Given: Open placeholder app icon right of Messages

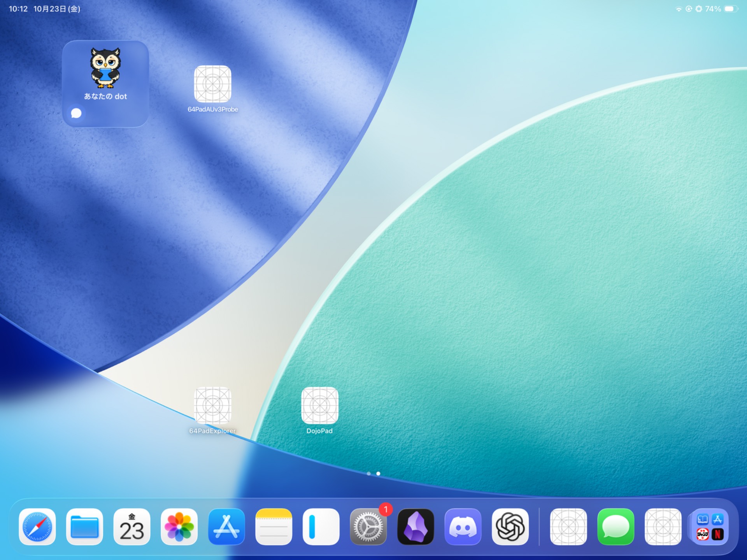Looking at the screenshot, I should 663,527.
